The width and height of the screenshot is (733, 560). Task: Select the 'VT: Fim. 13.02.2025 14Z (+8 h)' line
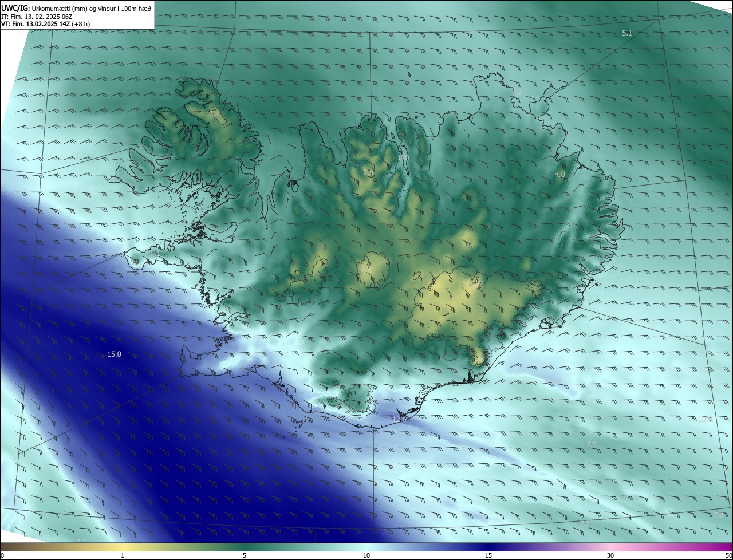tap(46, 24)
